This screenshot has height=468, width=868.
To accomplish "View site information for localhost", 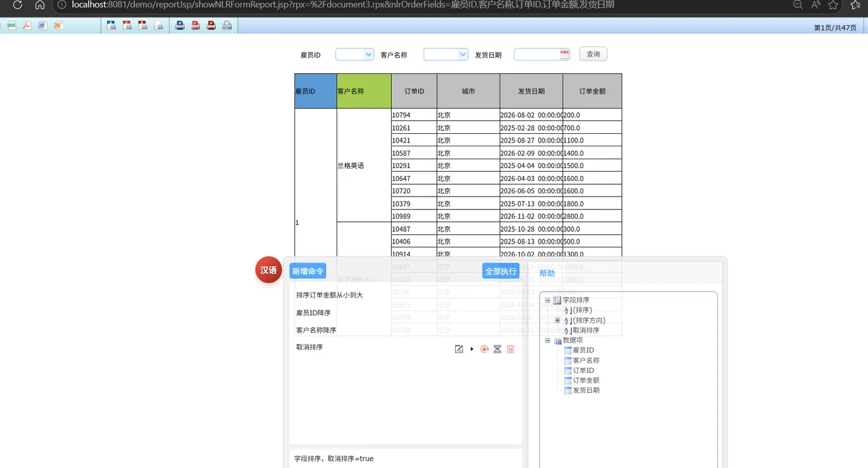I will 62,5.
